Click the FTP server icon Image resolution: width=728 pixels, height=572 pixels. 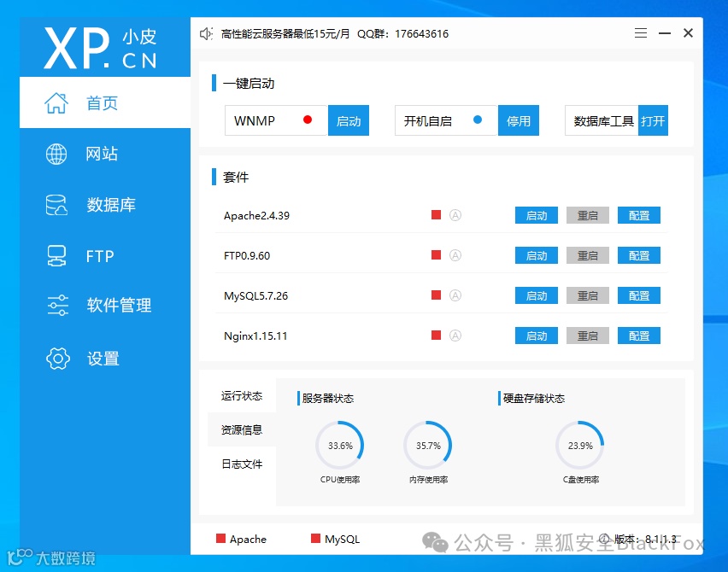pyautogui.click(x=56, y=255)
